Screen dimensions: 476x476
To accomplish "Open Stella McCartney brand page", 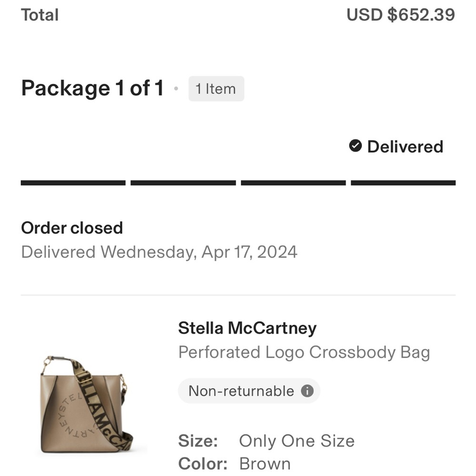I will click(x=247, y=328).
